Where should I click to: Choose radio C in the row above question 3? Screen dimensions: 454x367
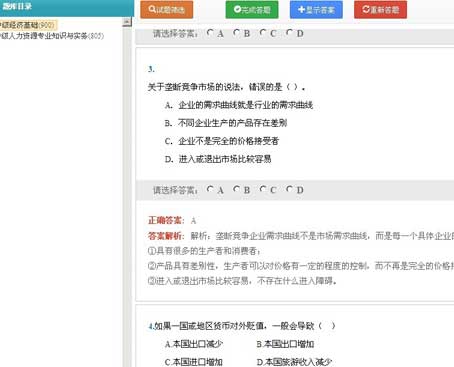(x=263, y=33)
